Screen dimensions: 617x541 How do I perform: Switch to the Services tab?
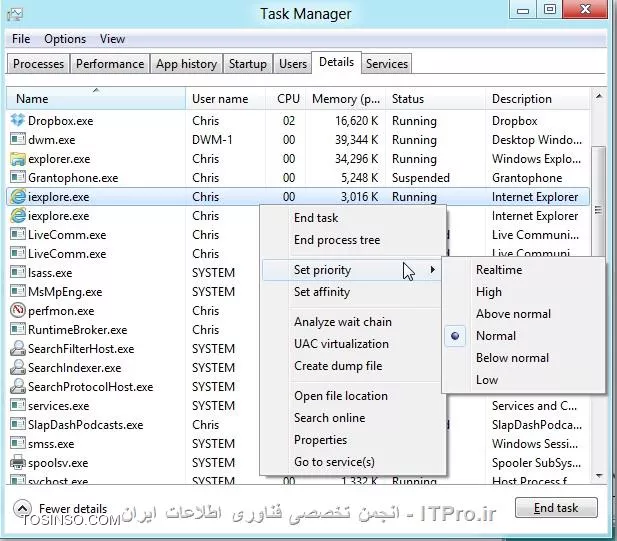tap(387, 63)
